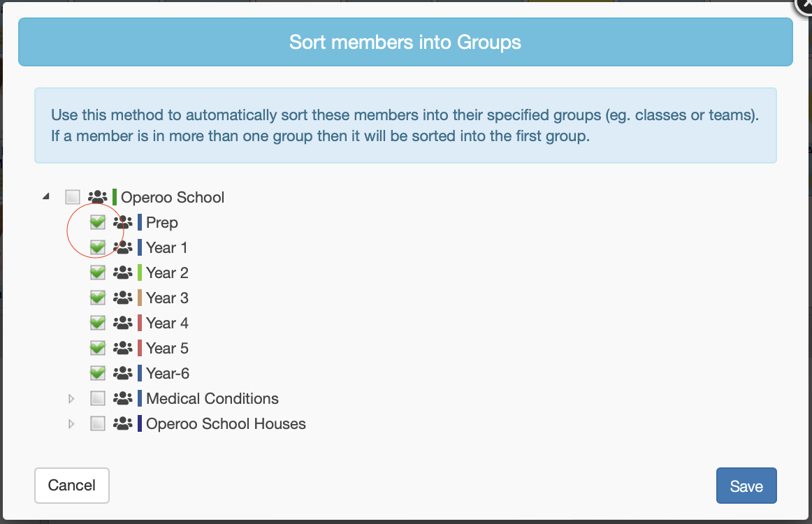The height and width of the screenshot is (524, 812).
Task: Click the light green Year 2 color bar
Action: tap(140, 273)
